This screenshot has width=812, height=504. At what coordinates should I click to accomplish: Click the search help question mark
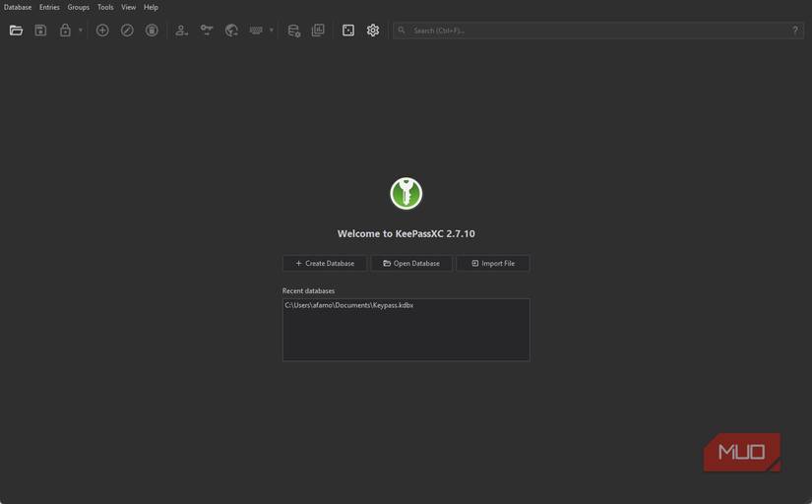coord(795,31)
